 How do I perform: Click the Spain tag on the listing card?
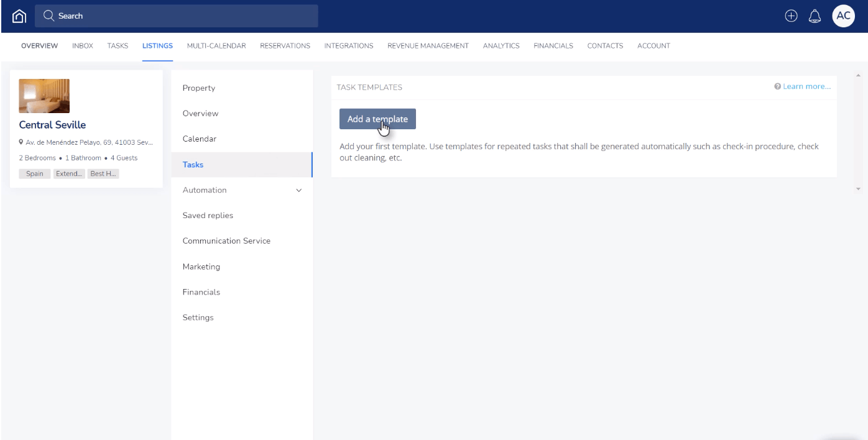[34, 173]
